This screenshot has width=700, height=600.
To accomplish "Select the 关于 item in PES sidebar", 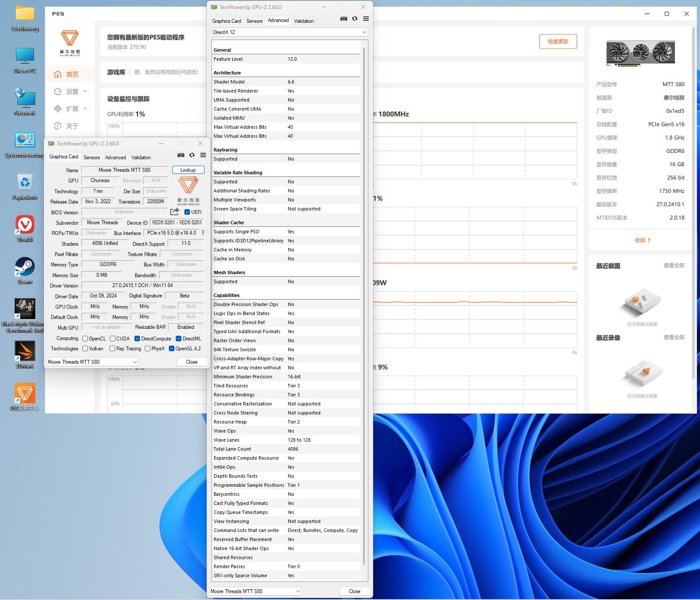I will [71, 126].
